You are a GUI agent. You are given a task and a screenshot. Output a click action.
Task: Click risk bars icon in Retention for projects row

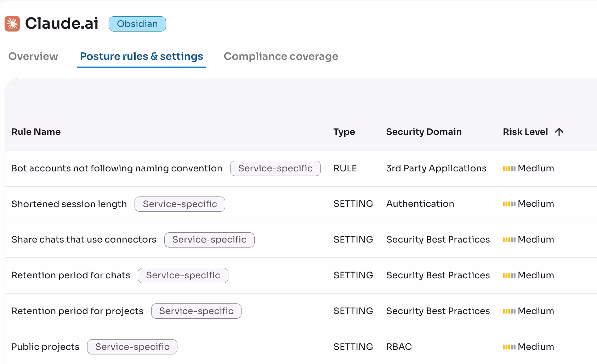click(509, 311)
